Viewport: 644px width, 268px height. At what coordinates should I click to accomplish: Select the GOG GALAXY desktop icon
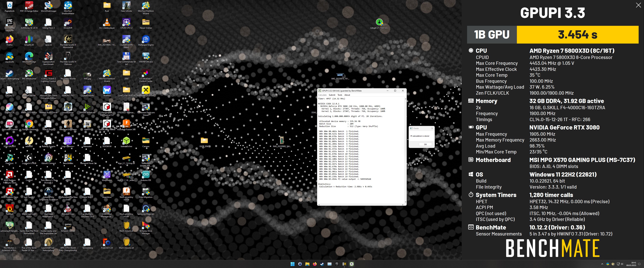coord(10,142)
